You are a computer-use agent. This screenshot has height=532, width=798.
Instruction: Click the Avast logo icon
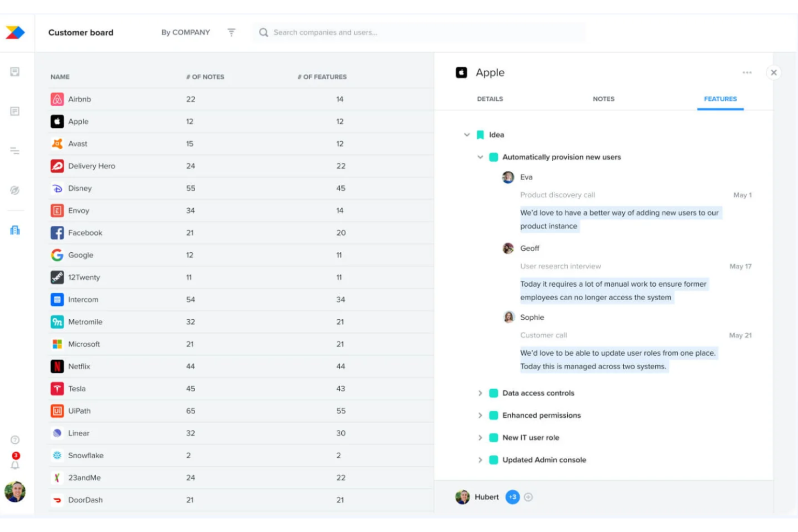pos(57,143)
